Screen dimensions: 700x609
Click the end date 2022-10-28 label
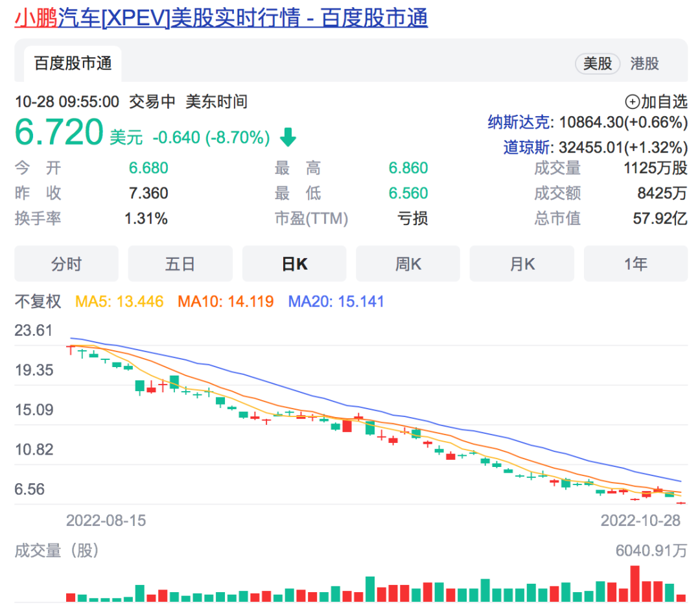pyautogui.click(x=640, y=521)
